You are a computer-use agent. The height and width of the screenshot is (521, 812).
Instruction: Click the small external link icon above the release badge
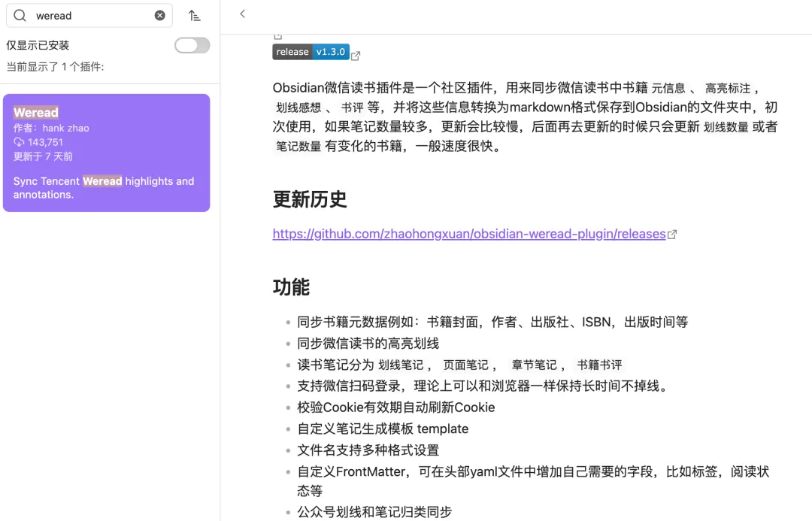[x=278, y=35]
